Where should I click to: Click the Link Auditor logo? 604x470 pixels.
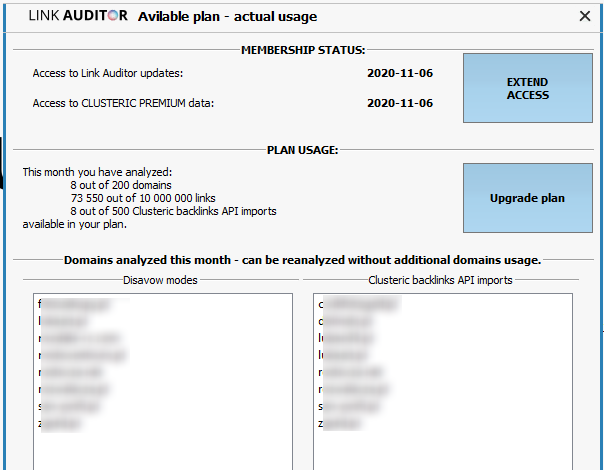point(78,16)
